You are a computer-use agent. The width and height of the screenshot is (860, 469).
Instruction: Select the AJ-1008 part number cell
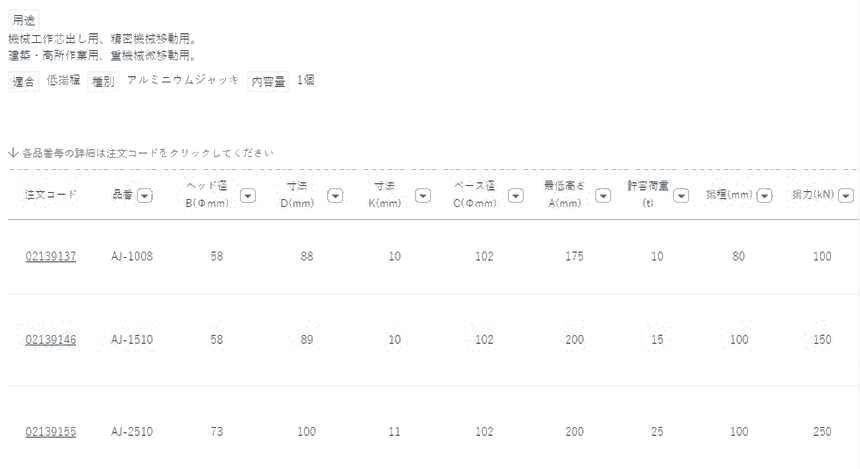[132, 257]
